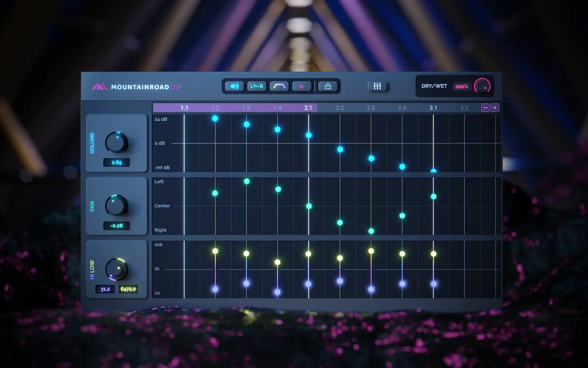This screenshot has height=368, width=588.
Task: Click the Dry/Wet knob
Action: click(x=482, y=86)
